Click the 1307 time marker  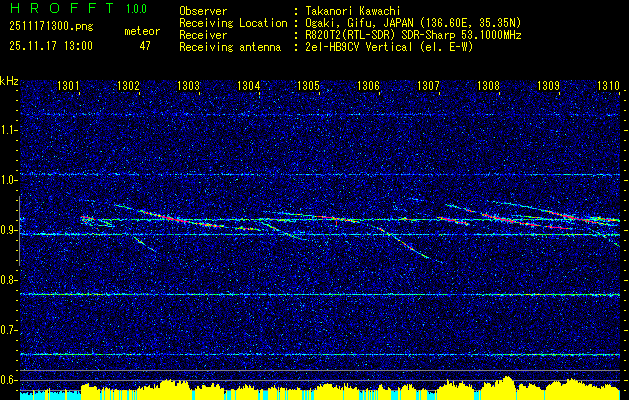[x=428, y=85]
